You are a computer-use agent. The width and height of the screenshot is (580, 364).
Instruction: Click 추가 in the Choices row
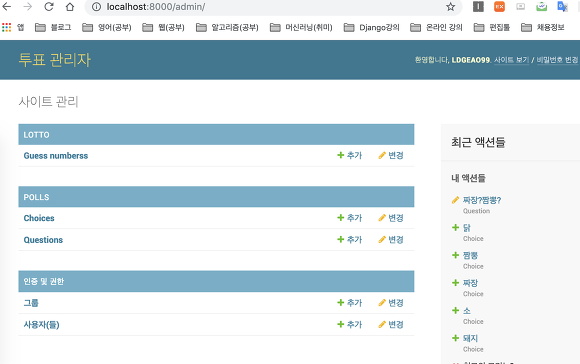(x=350, y=218)
